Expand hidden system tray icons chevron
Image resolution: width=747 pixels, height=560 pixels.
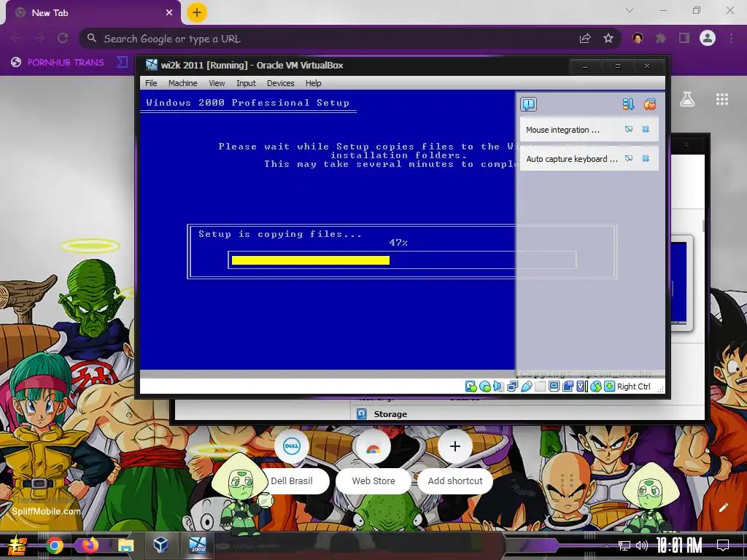pyautogui.click(x=606, y=545)
